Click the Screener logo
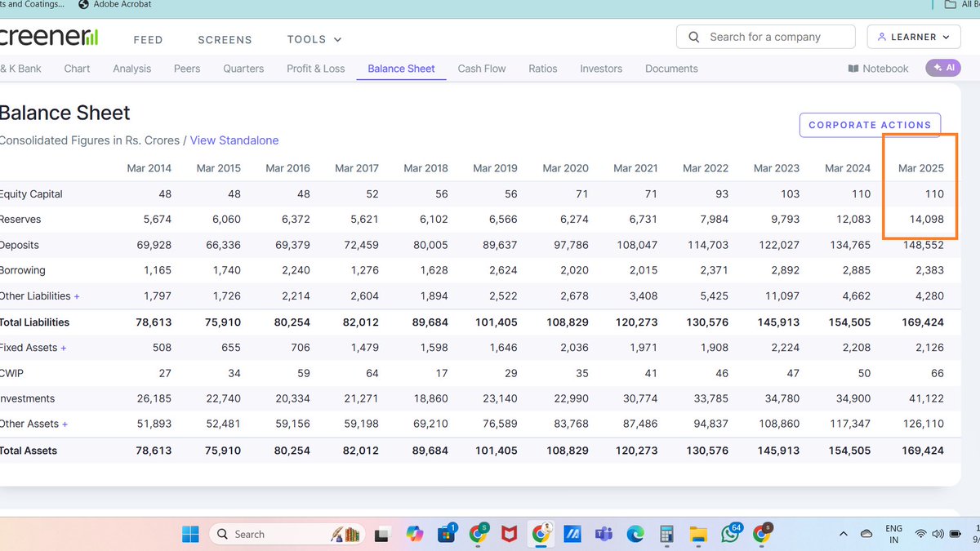 (49, 37)
